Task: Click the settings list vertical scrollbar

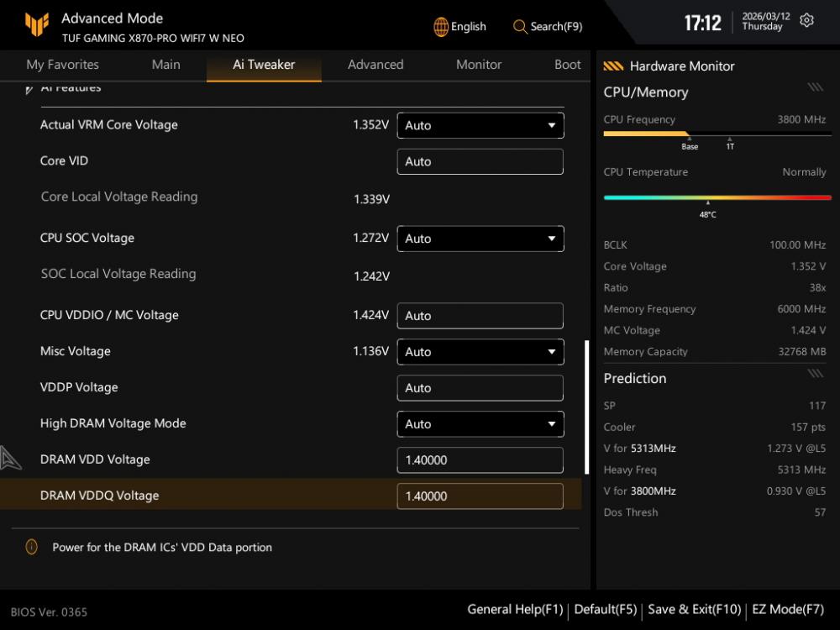Action: [586, 407]
